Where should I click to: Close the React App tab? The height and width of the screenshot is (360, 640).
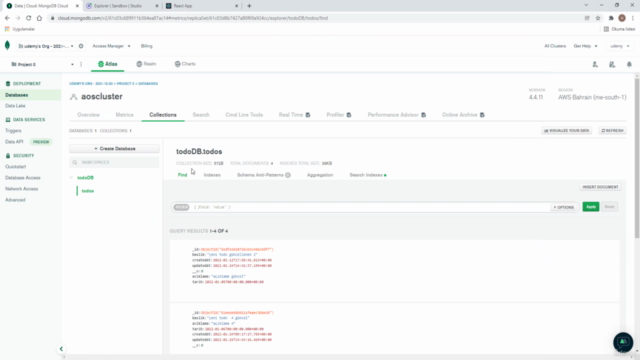(x=236, y=6)
